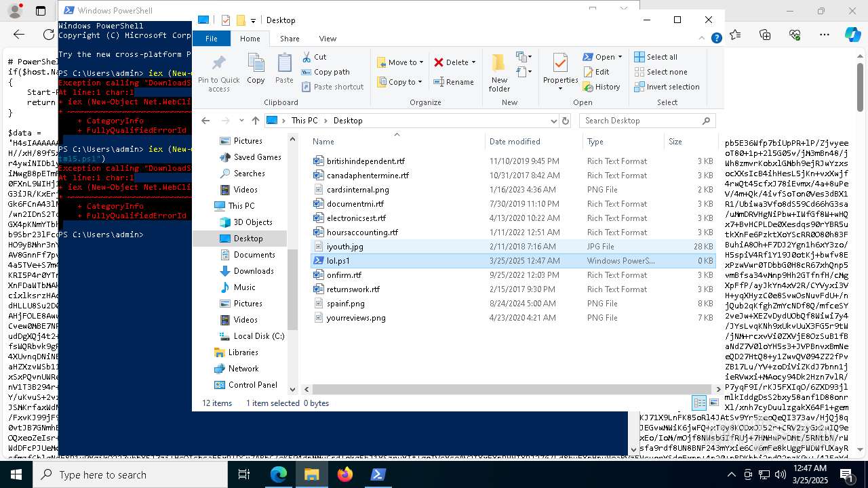Click navigation pane scroll down arrow

(x=293, y=389)
